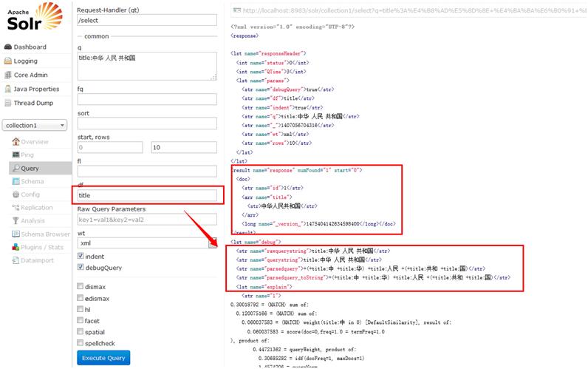Click the q query text area

147,66
